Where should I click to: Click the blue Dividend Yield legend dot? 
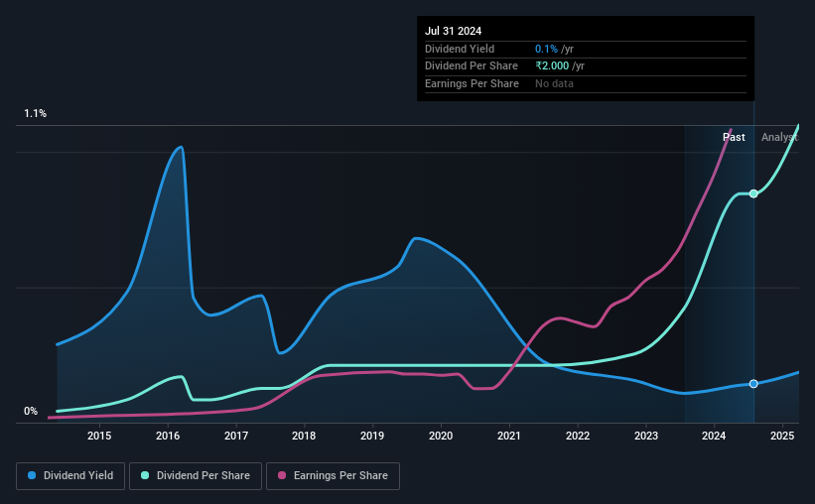pyautogui.click(x=32, y=475)
